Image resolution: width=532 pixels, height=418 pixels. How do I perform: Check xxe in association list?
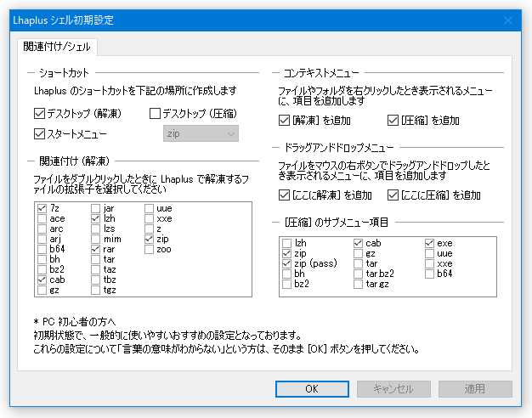tap(149, 218)
